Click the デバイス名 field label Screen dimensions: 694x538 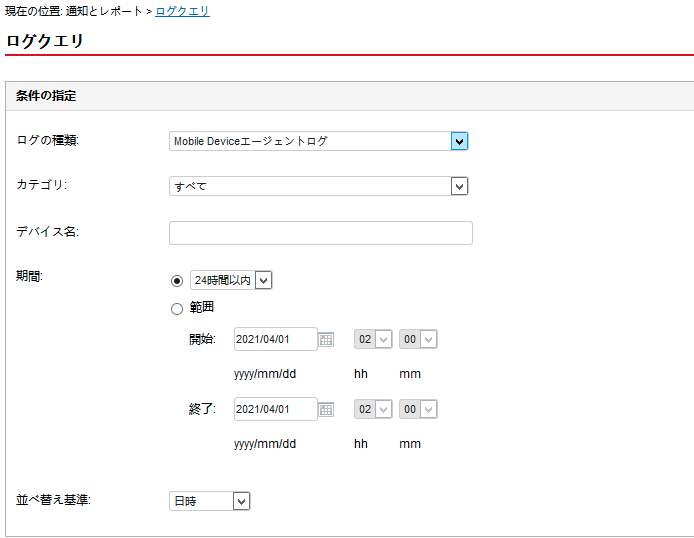47,232
